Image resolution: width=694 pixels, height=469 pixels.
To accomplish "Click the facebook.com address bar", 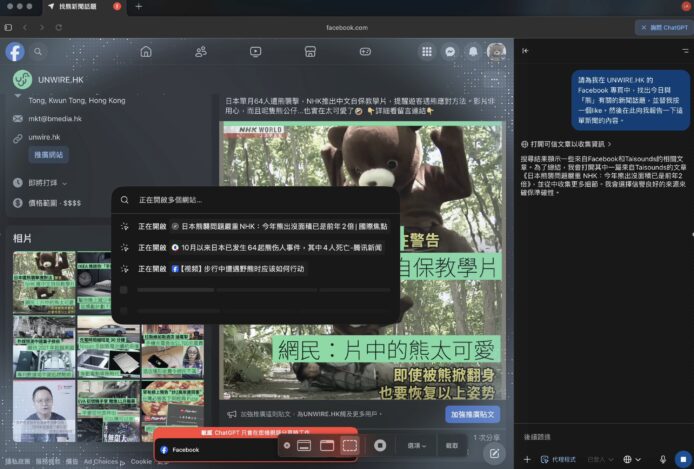I will coord(347,28).
